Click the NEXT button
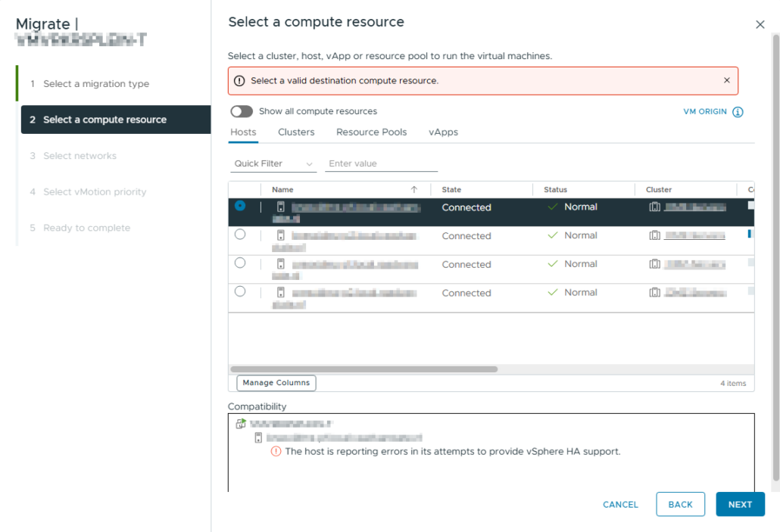 pos(739,504)
